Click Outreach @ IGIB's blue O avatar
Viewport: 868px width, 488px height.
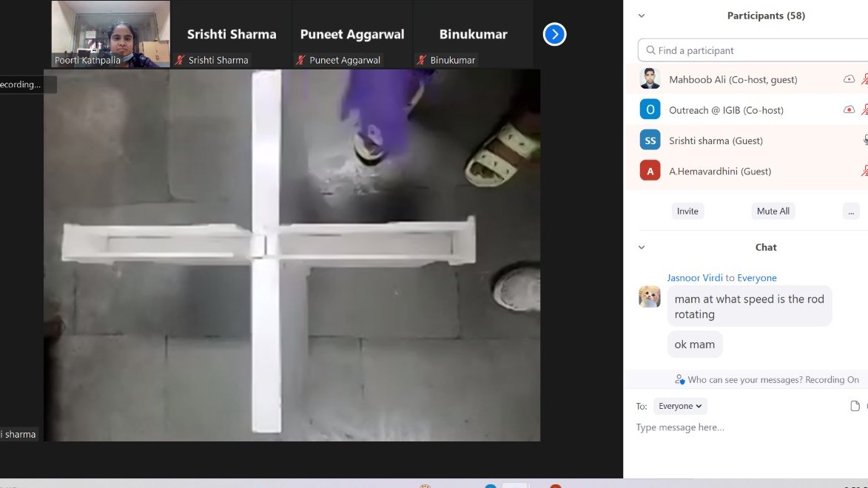[x=650, y=109]
